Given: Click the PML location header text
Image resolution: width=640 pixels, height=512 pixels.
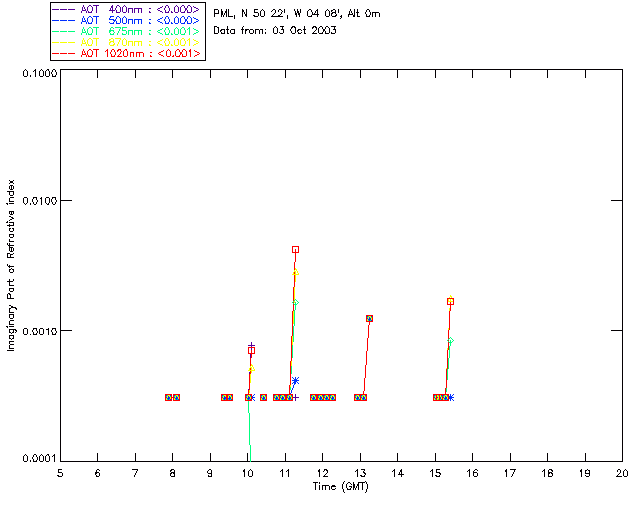Looking at the screenshot, I should point(297,14).
